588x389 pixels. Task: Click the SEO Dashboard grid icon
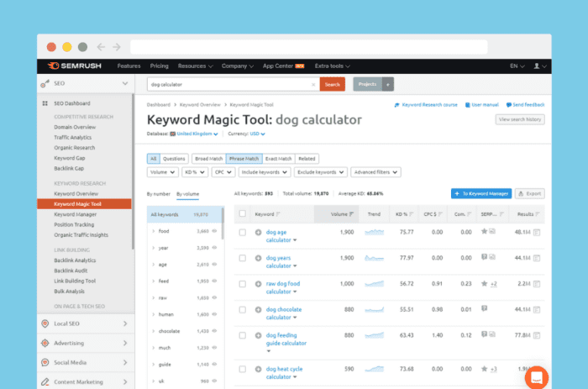pyautogui.click(x=45, y=103)
